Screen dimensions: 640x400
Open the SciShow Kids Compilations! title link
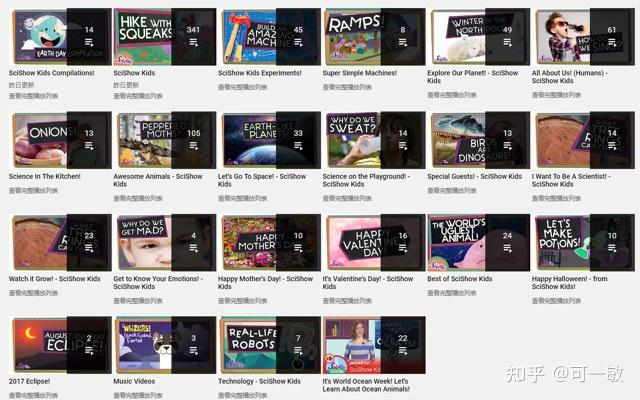click(x=51, y=73)
